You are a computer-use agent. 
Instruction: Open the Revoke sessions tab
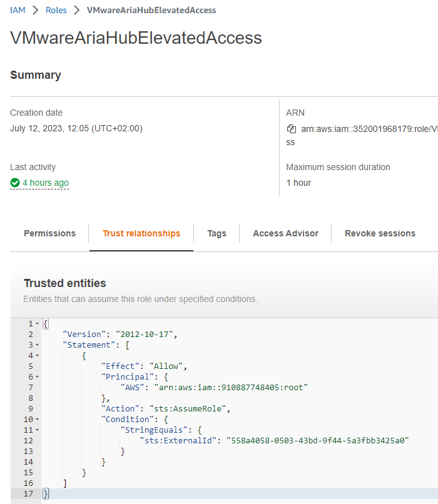pos(380,233)
